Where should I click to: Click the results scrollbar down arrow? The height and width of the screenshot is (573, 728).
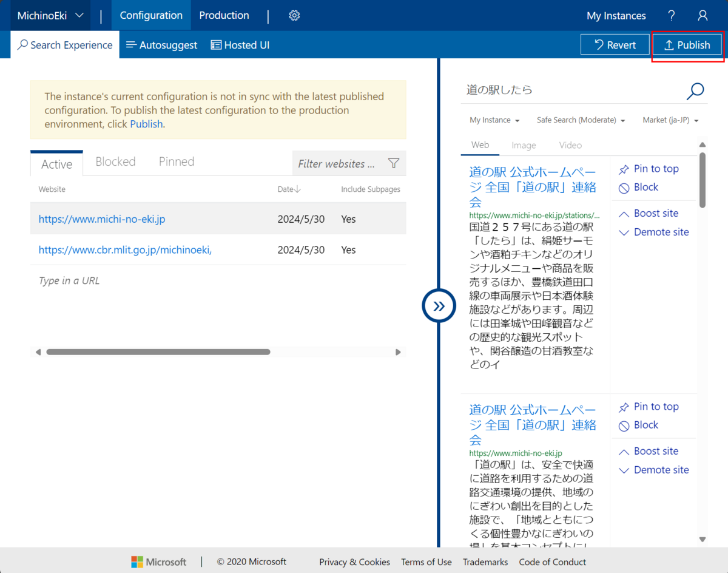[703, 539]
